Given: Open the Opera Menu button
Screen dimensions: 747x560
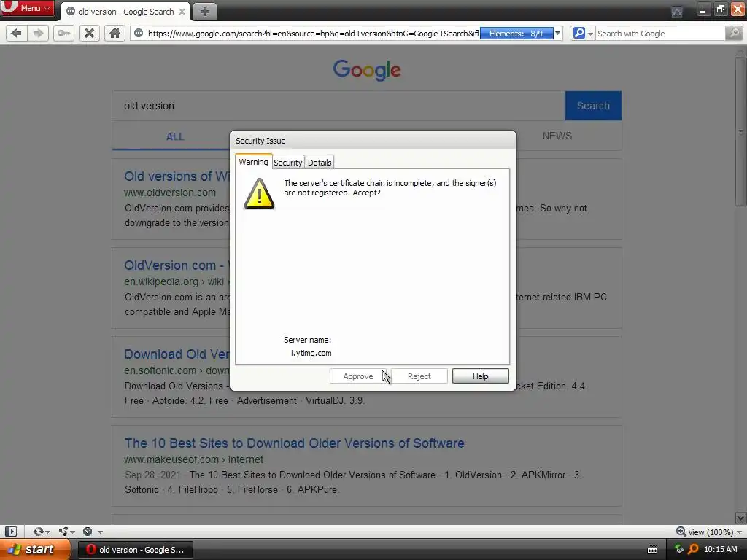Looking at the screenshot, I should pyautogui.click(x=27, y=8).
